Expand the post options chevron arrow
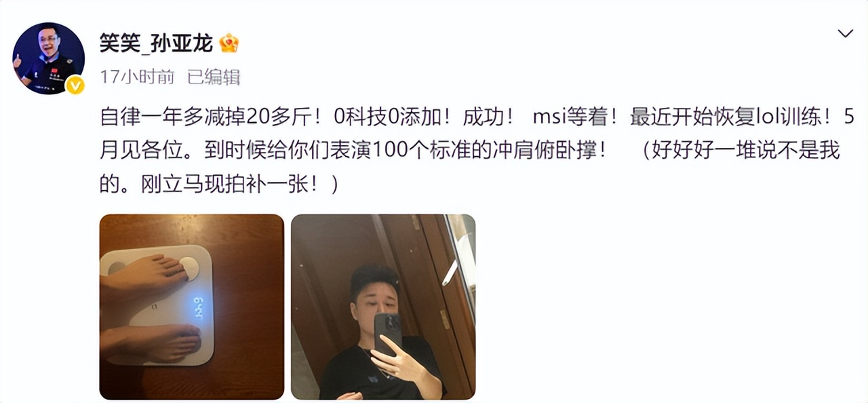 pos(845,33)
